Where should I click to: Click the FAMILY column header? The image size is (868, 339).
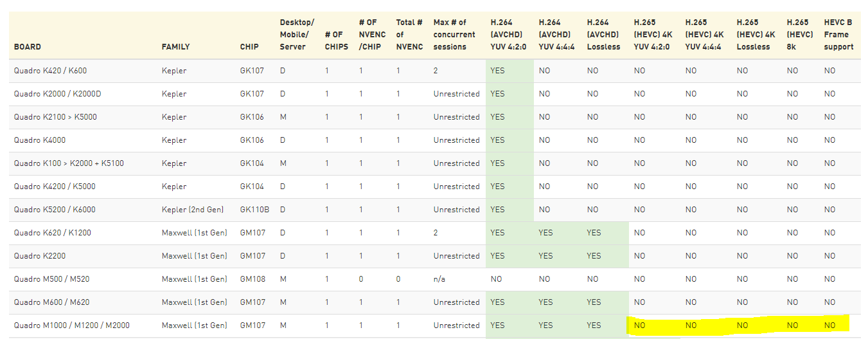tap(175, 47)
